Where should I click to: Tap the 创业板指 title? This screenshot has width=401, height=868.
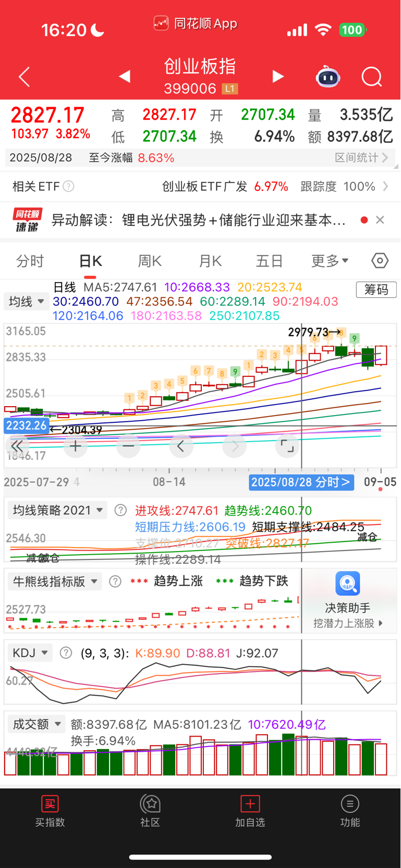click(x=200, y=66)
